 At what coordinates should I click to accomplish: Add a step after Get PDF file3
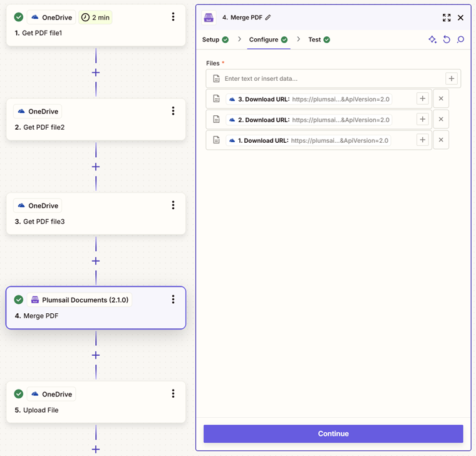coord(96,261)
